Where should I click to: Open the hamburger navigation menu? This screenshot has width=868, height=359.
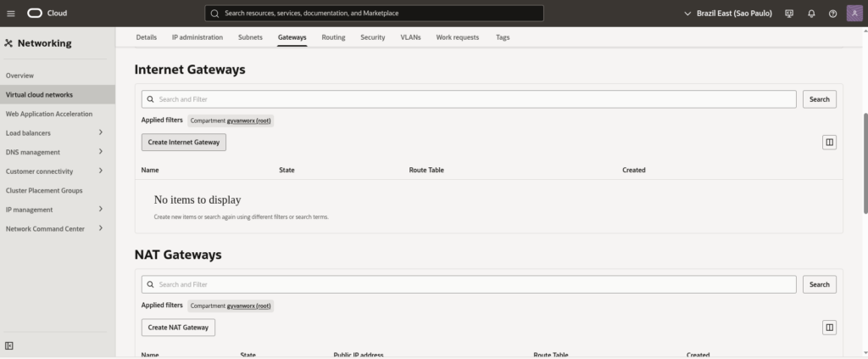pos(11,14)
